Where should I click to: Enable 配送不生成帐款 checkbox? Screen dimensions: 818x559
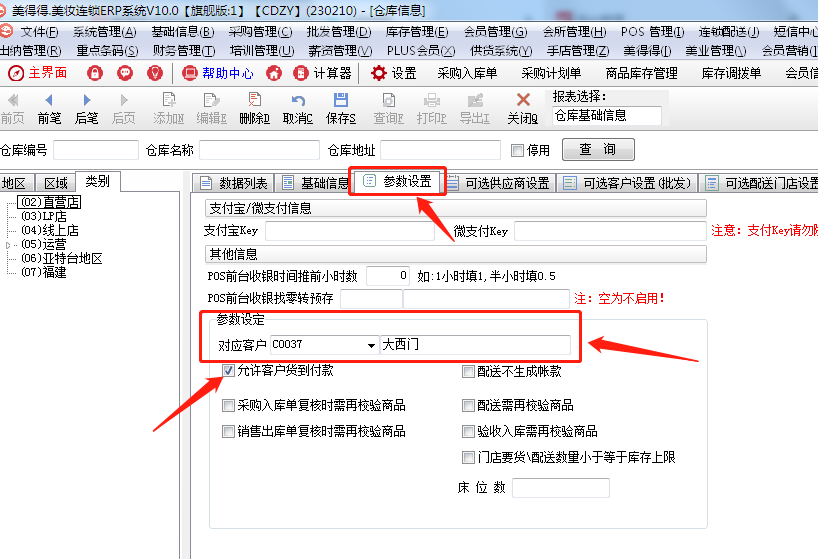pos(468,371)
